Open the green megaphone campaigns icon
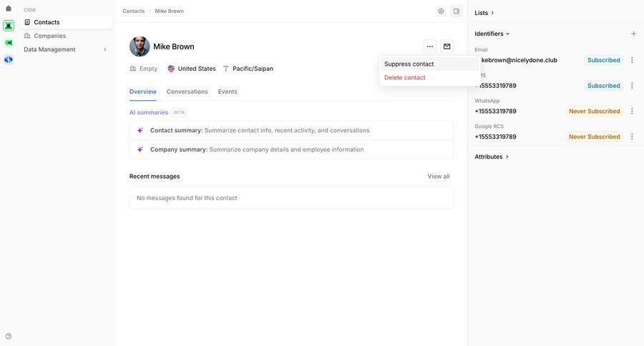Screen dimensions: 644x346 tap(8, 43)
